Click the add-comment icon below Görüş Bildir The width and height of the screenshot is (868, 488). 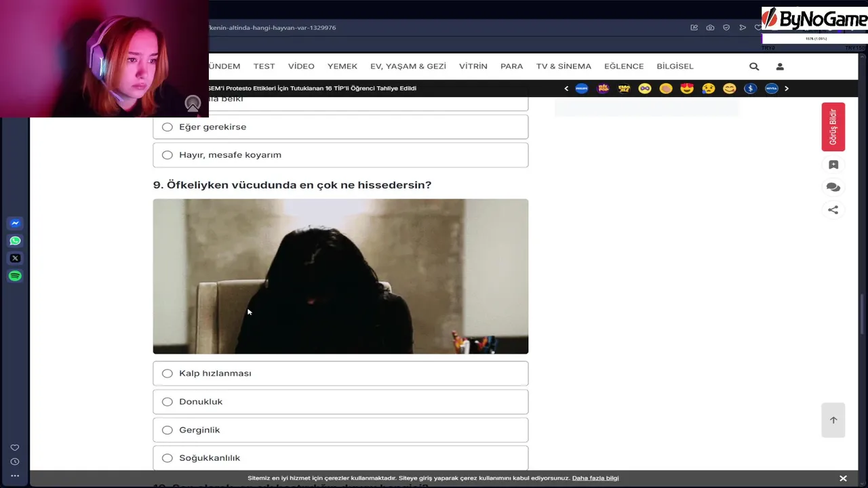[x=833, y=165]
